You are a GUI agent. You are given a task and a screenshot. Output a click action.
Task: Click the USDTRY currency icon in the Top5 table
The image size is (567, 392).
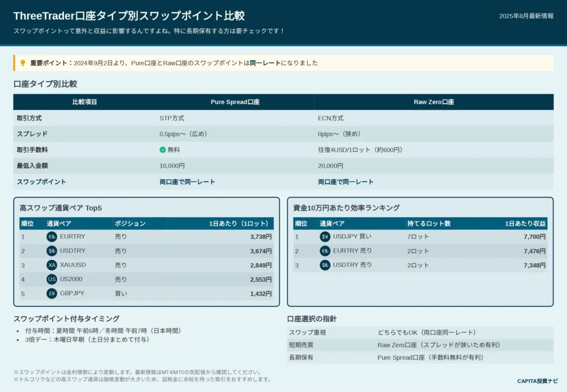coord(51,251)
